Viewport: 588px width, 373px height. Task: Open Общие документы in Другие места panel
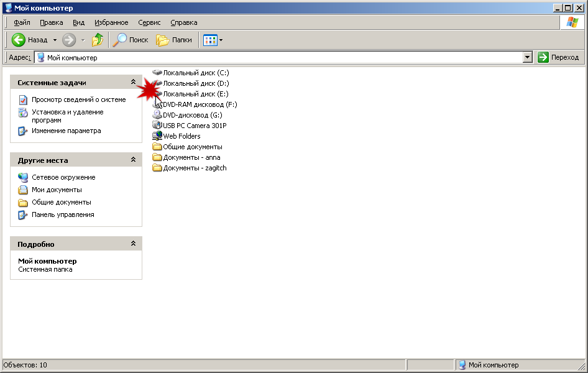(62, 202)
